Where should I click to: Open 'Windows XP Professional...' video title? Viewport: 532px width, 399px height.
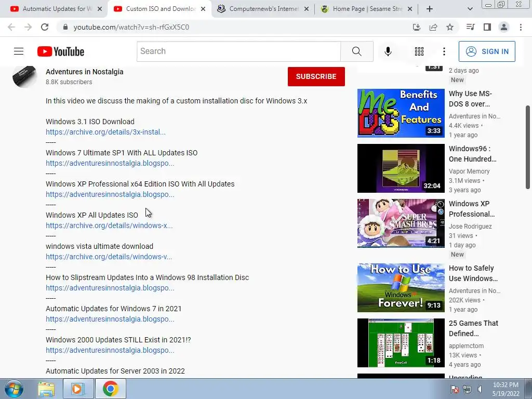pos(472,209)
